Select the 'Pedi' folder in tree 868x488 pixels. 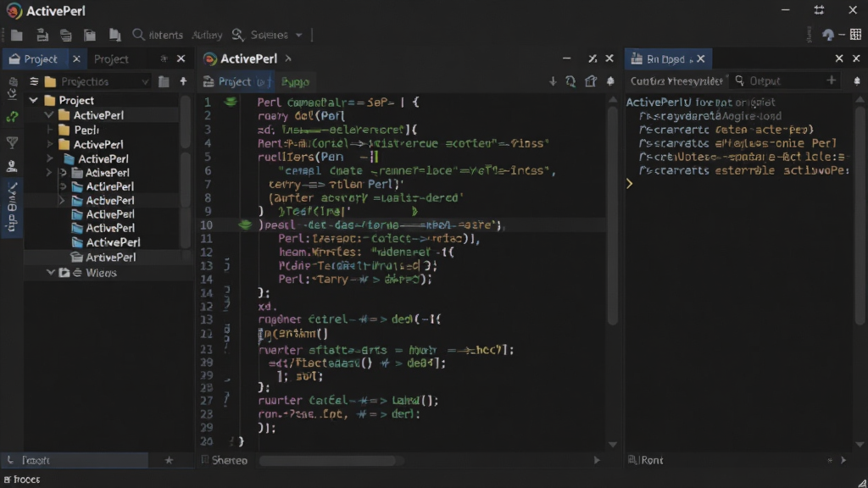point(86,130)
